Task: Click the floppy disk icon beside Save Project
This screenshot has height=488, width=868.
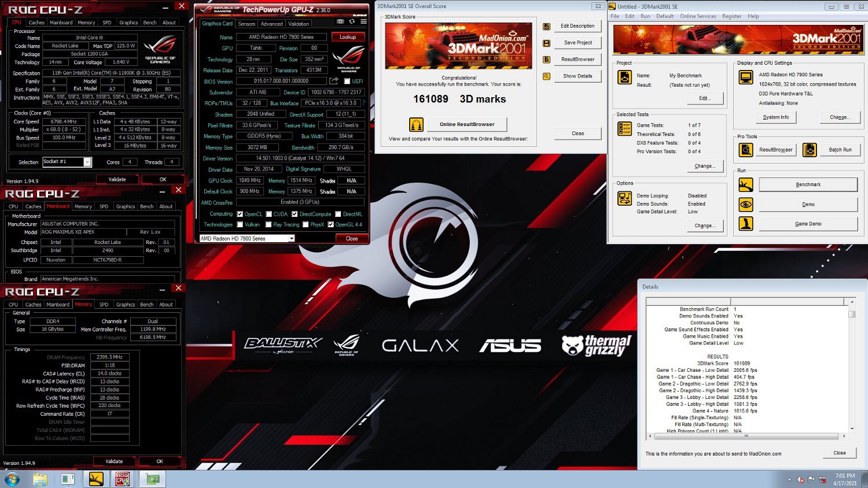Action: pyautogui.click(x=546, y=43)
